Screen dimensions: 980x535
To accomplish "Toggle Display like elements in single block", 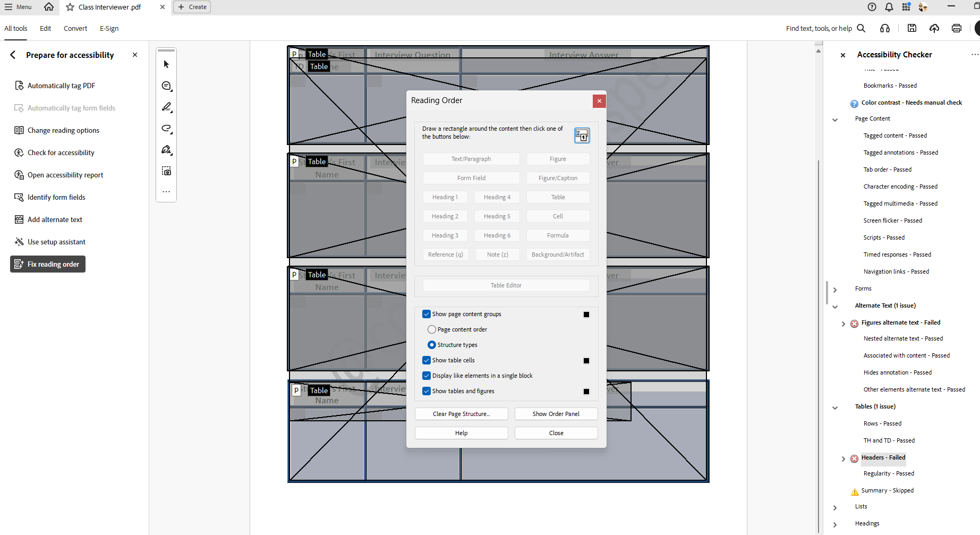I will click(x=427, y=376).
